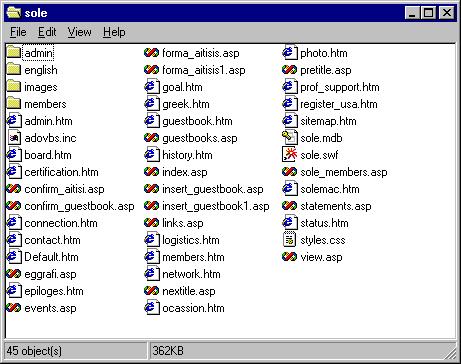461x364 pixels.
Task: Minimize the sole window
Action: (412, 13)
